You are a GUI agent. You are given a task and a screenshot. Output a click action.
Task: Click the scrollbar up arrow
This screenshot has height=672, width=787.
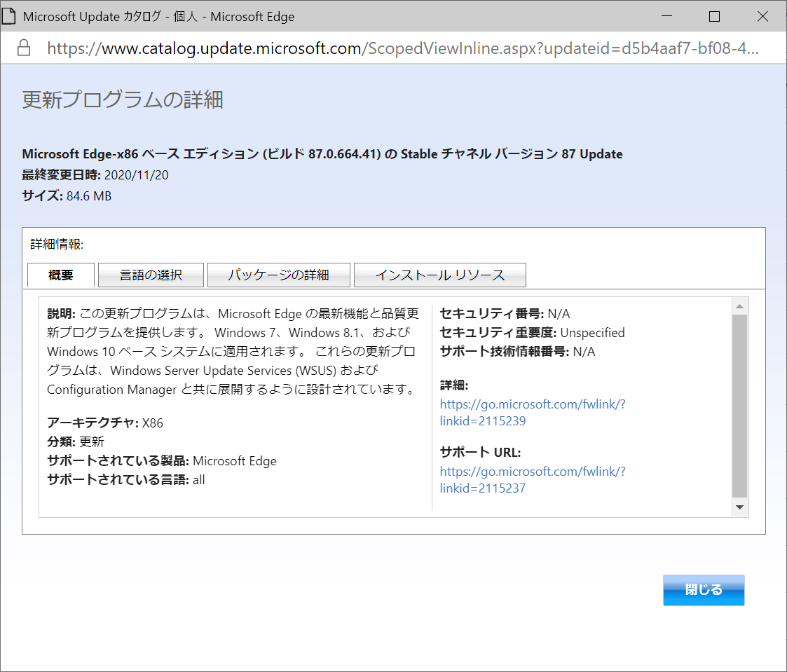[739, 306]
